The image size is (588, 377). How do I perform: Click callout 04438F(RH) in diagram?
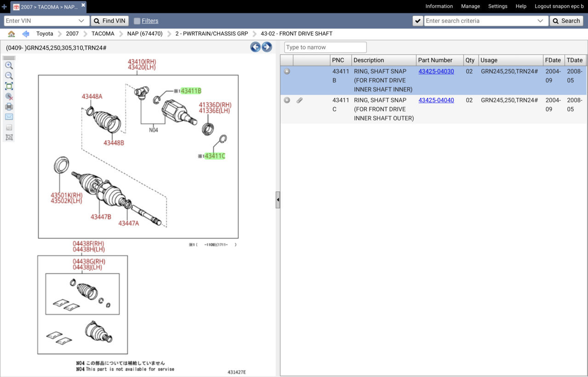coord(88,244)
